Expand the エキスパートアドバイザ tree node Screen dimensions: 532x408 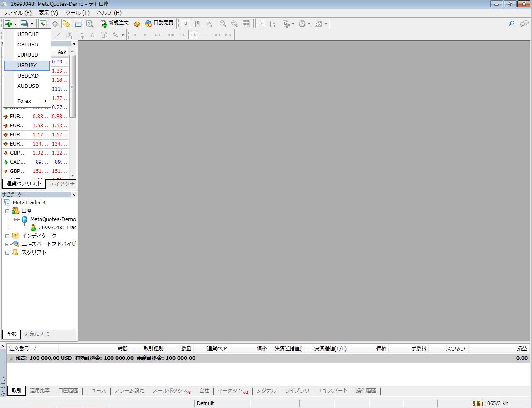(7, 244)
